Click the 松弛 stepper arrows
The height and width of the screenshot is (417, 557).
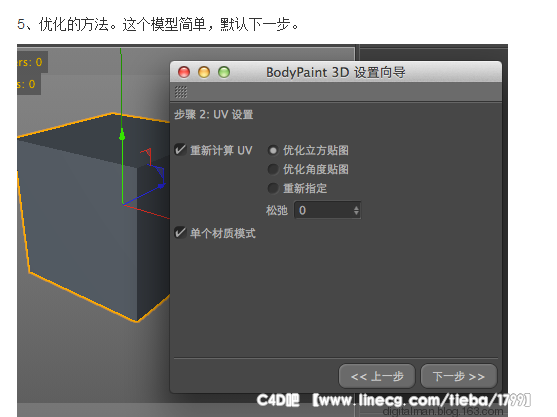(356, 210)
